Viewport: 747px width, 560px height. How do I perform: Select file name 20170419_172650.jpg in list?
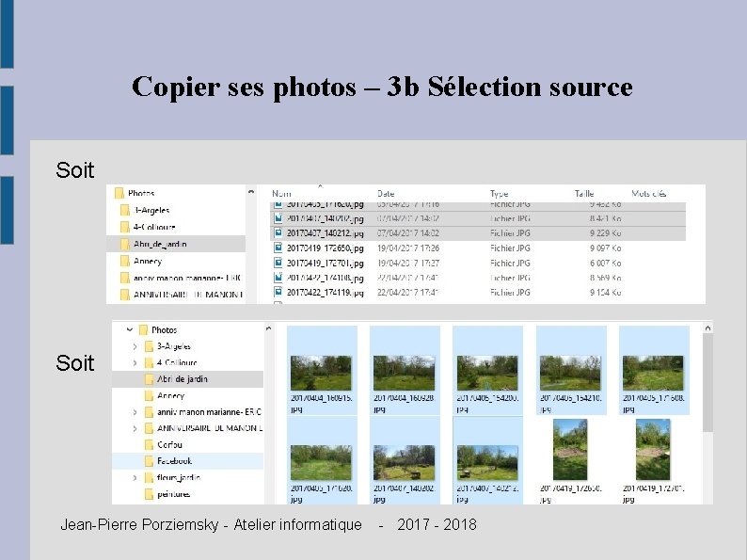pyautogui.click(x=325, y=248)
